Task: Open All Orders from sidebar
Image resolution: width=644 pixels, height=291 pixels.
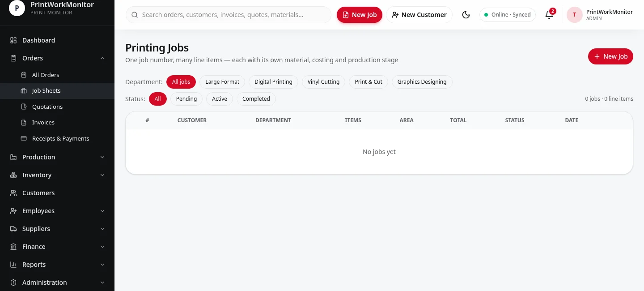Action: pos(57,75)
